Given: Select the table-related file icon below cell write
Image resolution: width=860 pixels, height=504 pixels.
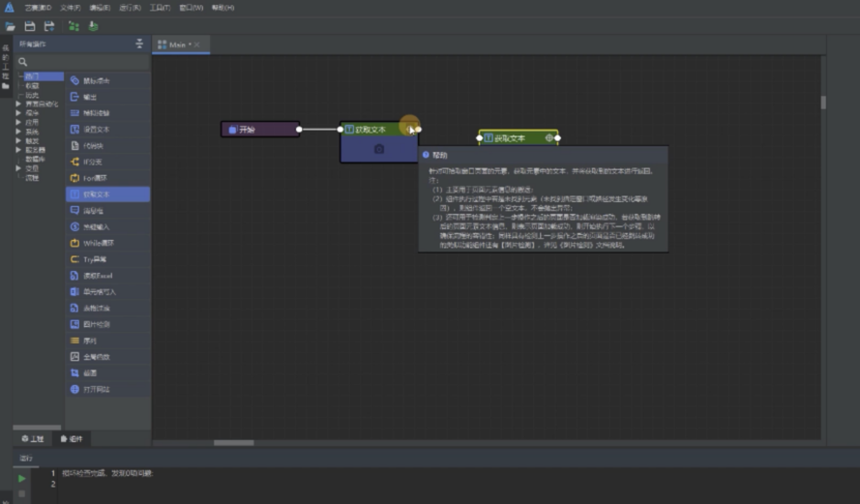Looking at the screenshot, I should tap(74, 309).
